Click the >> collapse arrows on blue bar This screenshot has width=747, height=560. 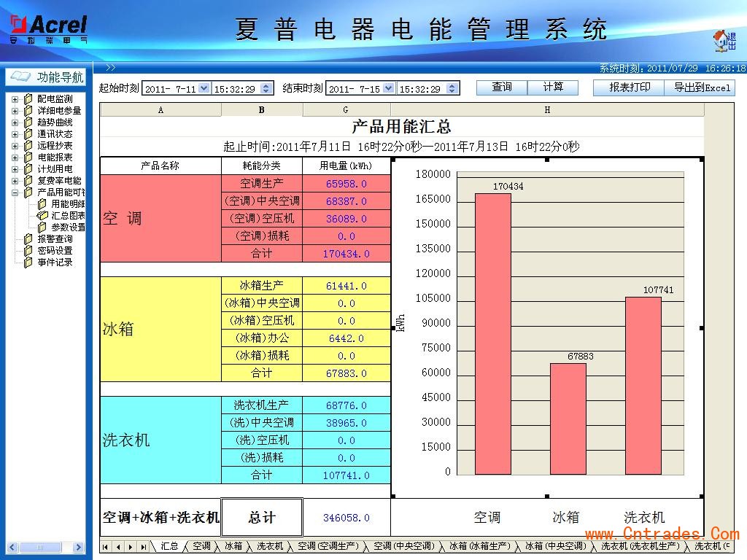click(111, 68)
